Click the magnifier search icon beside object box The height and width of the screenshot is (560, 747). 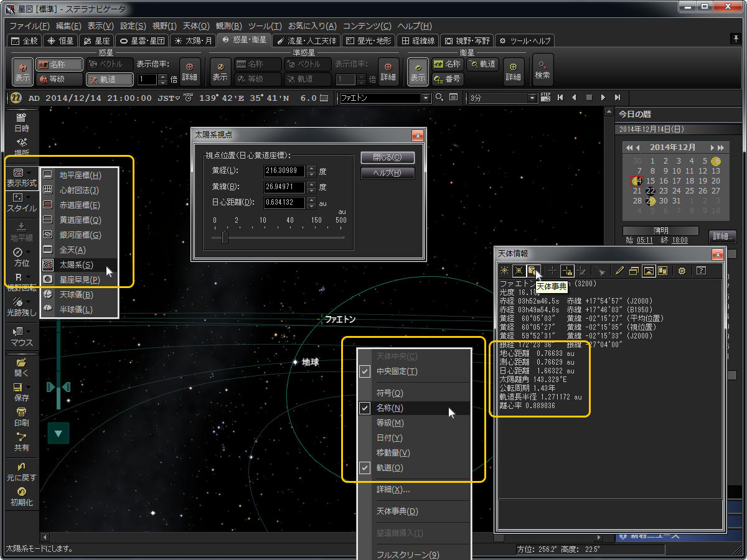coord(439,98)
